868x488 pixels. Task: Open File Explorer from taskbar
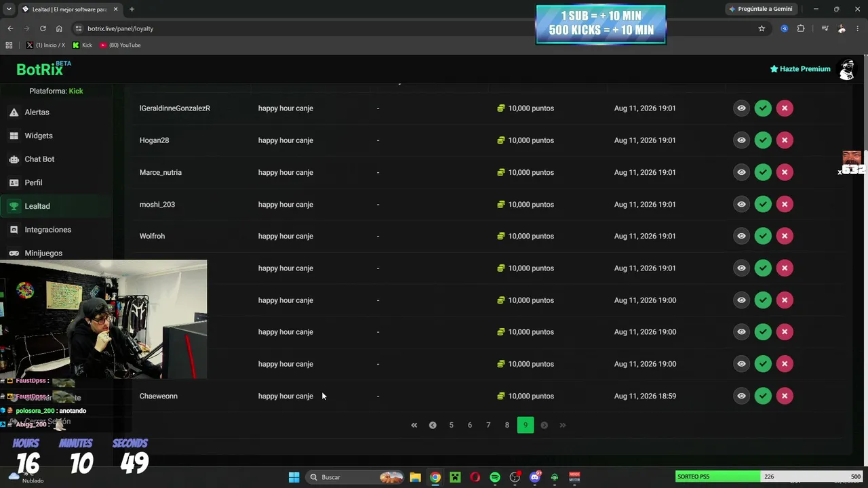click(415, 477)
